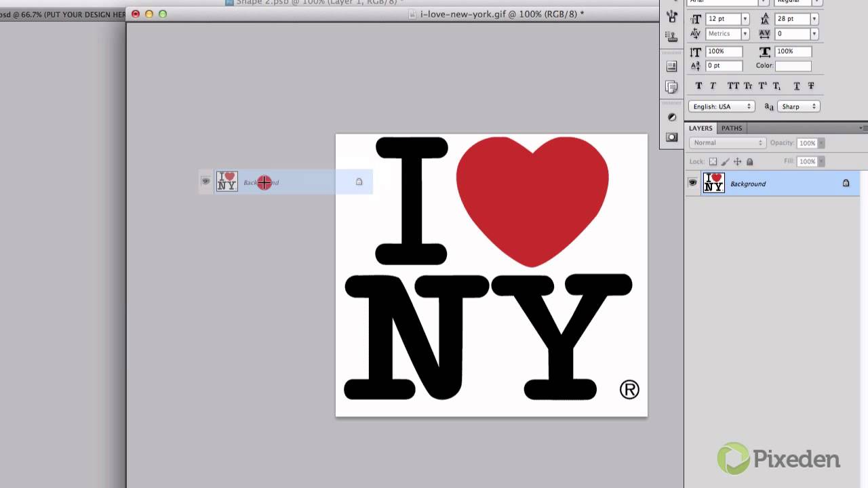868x488 pixels.
Task: Click the 12 pt font size field
Action: coord(723,19)
